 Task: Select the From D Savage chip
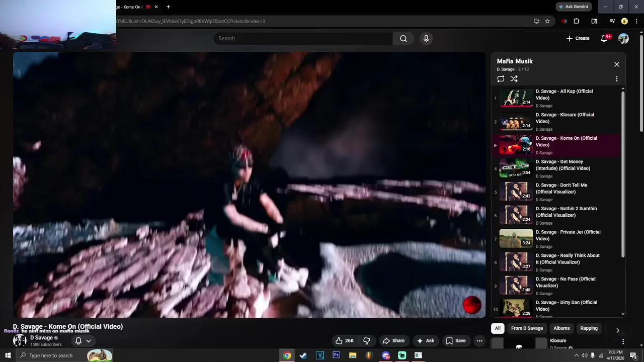pos(527,328)
